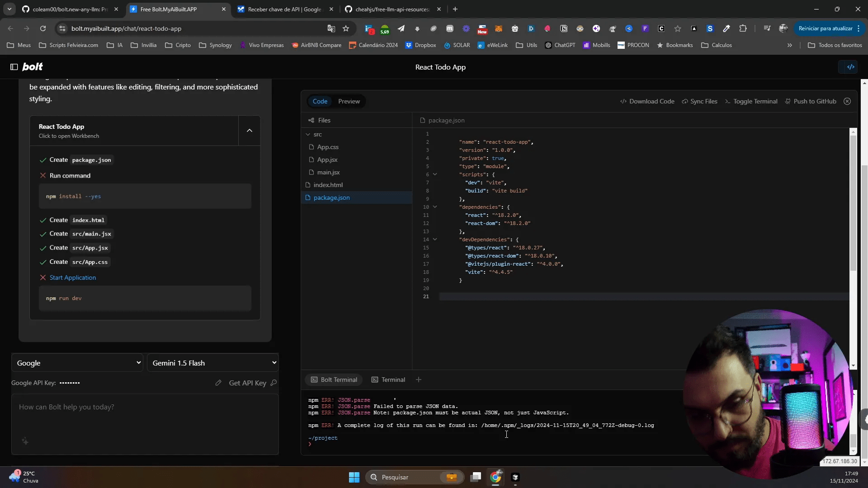Open Windows Start menu
Image resolution: width=868 pixels, height=488 pixels.
tap(354, 477)
